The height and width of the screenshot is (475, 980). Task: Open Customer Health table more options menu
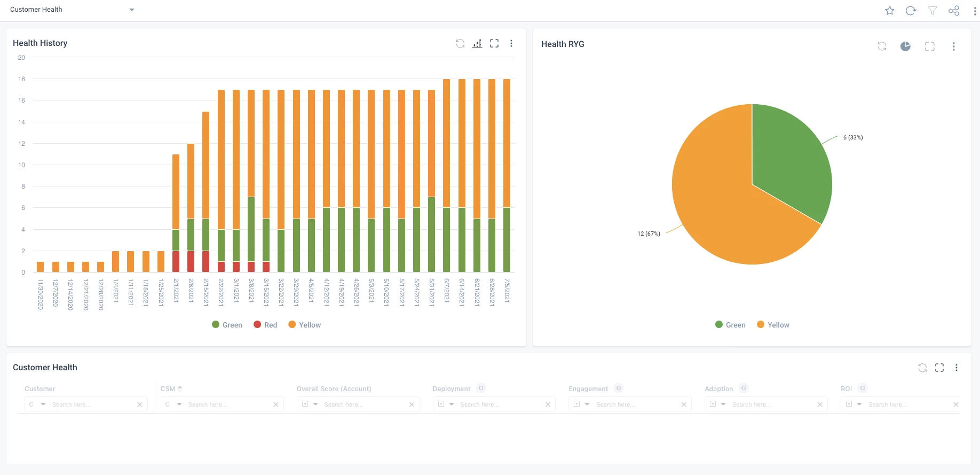pos(957,368)
